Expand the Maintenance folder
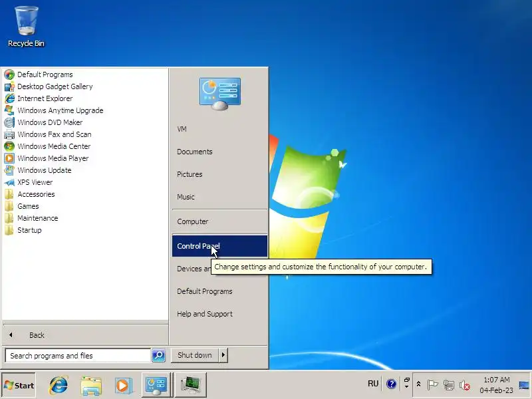 pos(31,218)
